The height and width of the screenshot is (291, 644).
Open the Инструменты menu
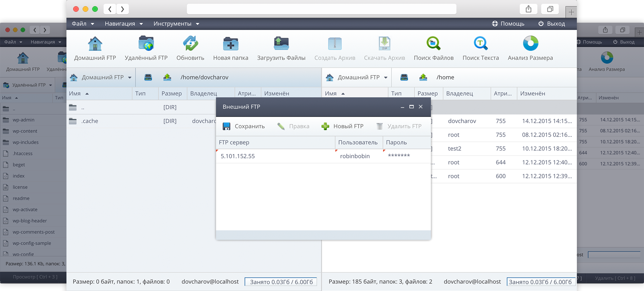coord(176,24)
